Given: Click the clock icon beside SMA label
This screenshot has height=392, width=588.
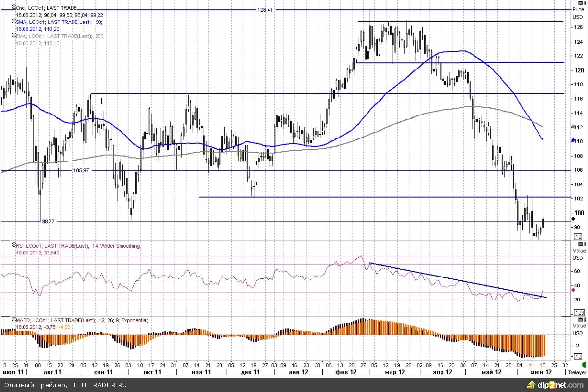Looking at the screenshot, I should tap(12, 23).
